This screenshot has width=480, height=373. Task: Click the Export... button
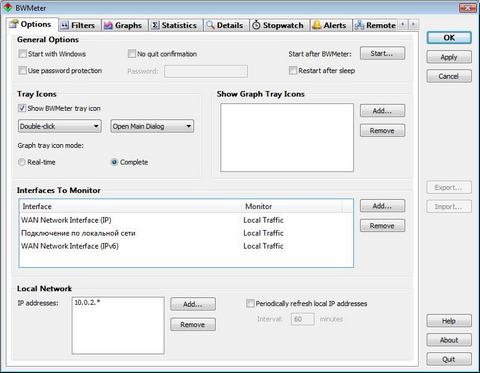[449, 187]
